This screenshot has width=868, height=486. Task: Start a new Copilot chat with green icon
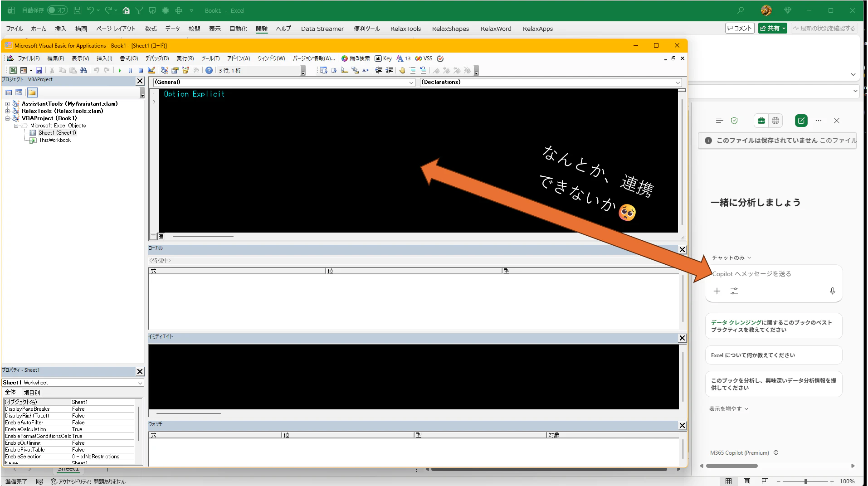point(801,121)
